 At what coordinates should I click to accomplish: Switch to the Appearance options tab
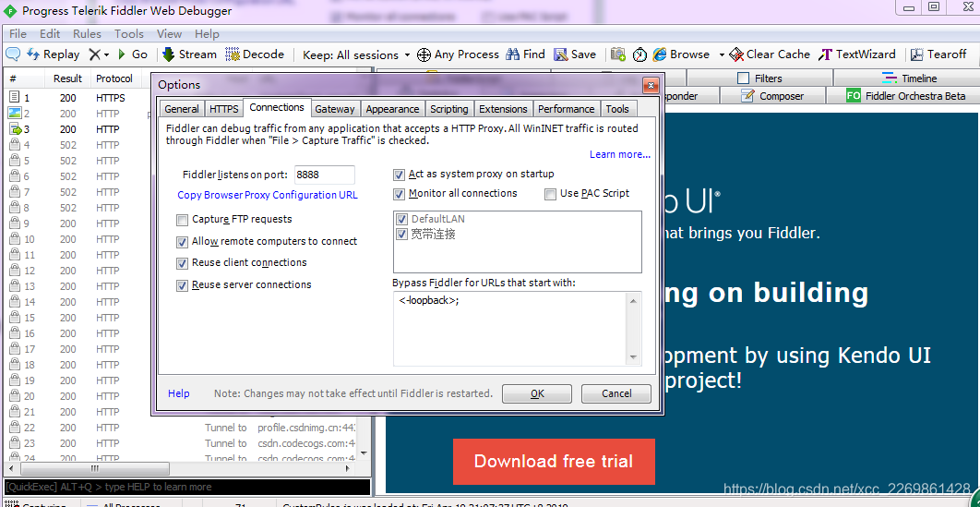pos(392,109)
